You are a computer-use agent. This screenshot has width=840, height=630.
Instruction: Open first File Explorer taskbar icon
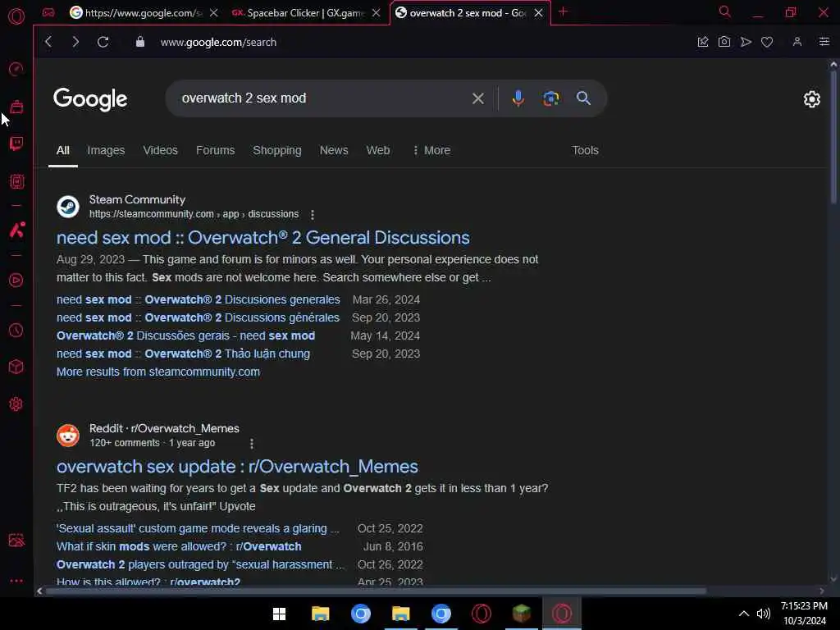pos(321,614)
